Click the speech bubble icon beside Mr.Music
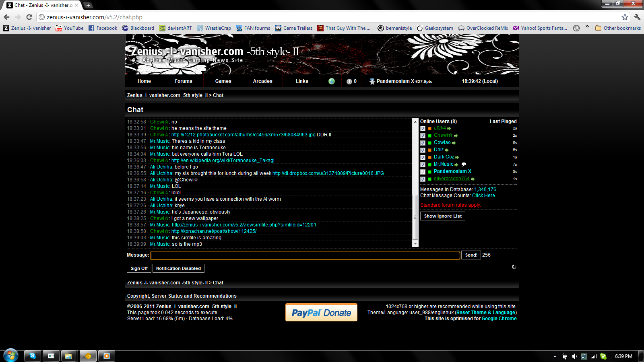 coord(464,164)
